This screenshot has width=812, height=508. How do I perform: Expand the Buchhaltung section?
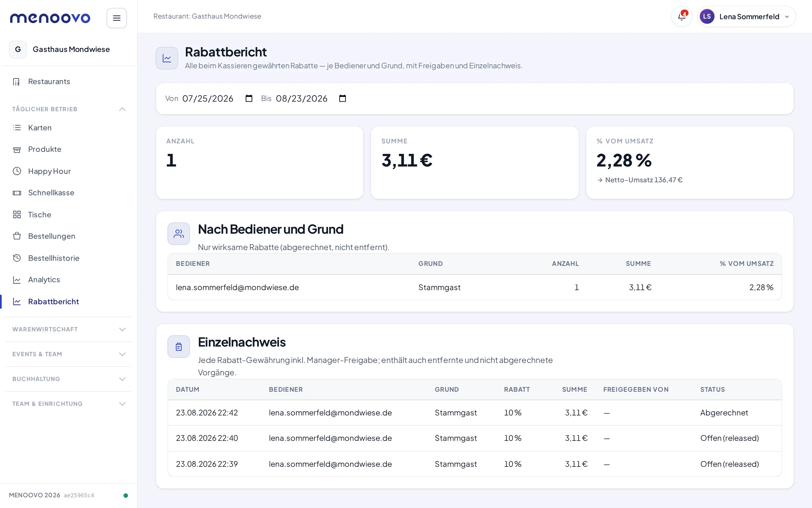[69, 379]
